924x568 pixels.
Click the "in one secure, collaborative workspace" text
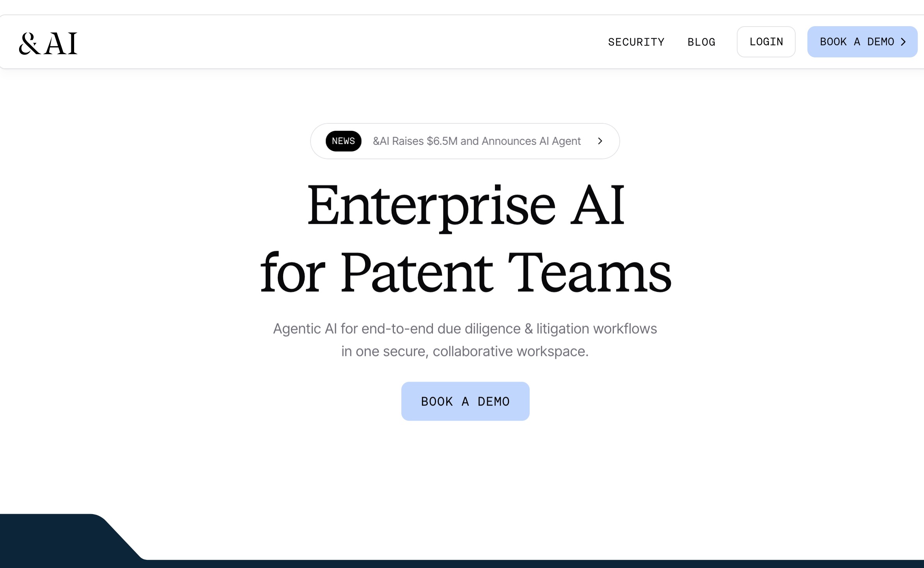coord(465,351)
